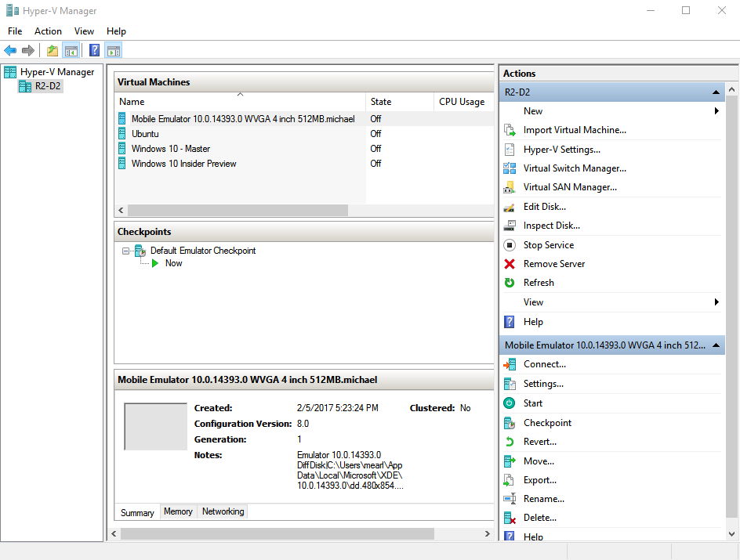Click the Stop Service icon
The image size is (740, 560).
pyautogui.click(x=510, y=245)
